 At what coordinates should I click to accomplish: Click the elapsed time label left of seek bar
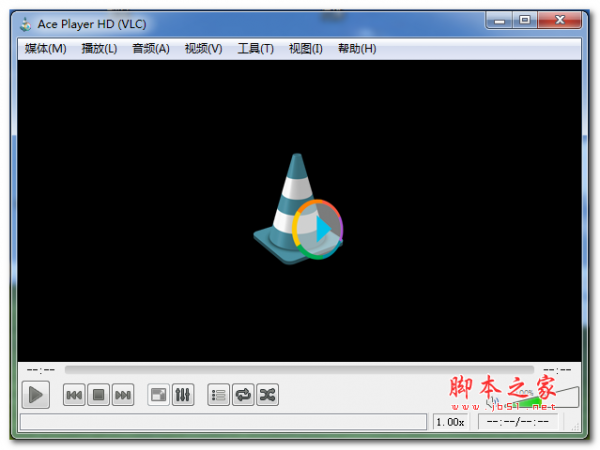41,370
